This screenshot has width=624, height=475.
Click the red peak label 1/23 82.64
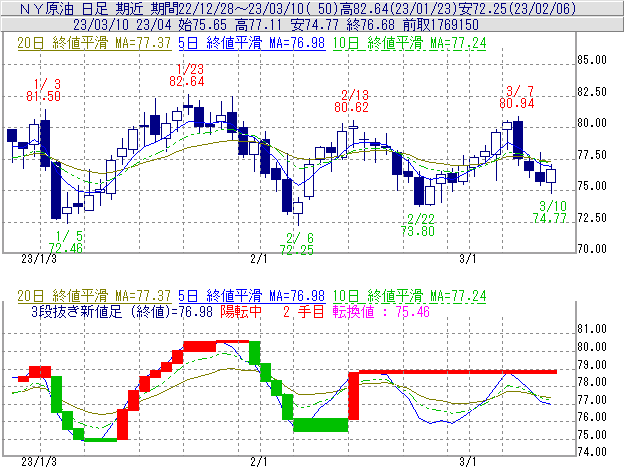(x=187, y=75)
